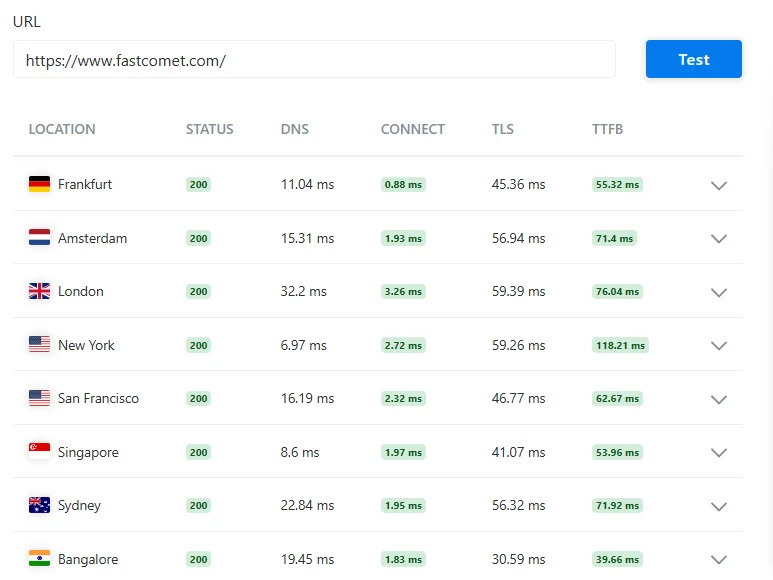The image size is (773, 580).
Task: Click the Australian flag icon for Sydney
Action: click(x=39, y=505)
